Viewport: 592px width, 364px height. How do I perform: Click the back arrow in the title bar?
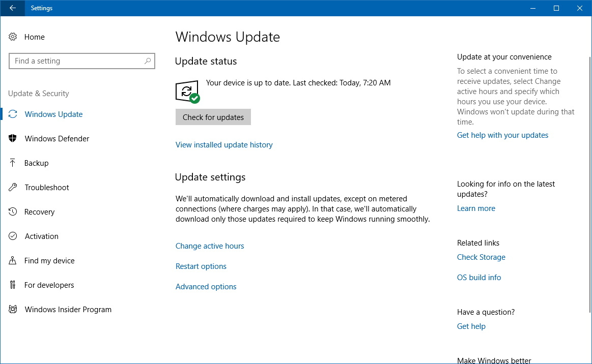click(x=12, y=8)
